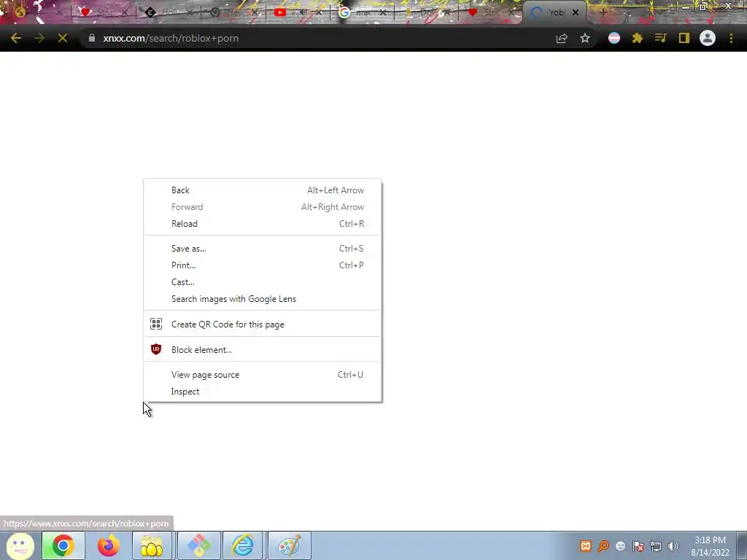Select 'Save as...' in context menu
747x560 pixels.
click(262, 249)
